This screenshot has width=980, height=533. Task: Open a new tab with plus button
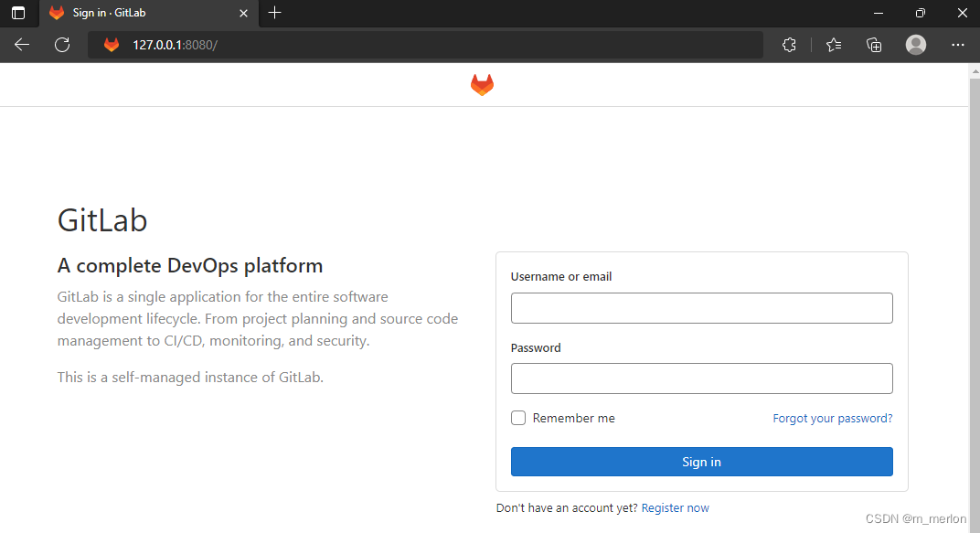[274, 13]
